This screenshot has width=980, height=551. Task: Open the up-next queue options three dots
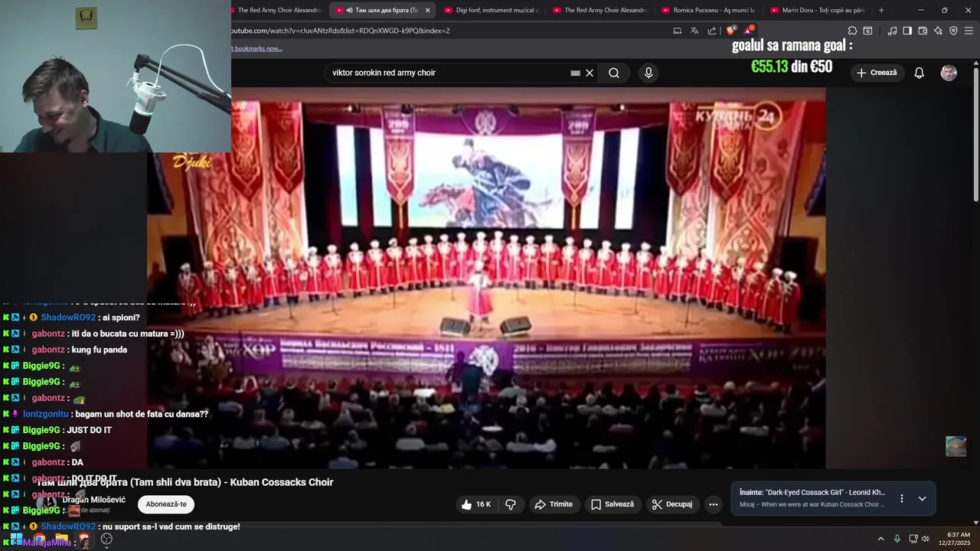(x=901, y=498)
